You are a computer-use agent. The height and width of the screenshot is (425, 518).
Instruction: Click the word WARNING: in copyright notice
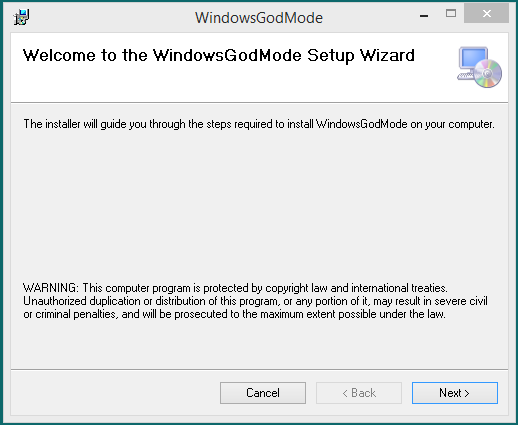coord(51,288)
